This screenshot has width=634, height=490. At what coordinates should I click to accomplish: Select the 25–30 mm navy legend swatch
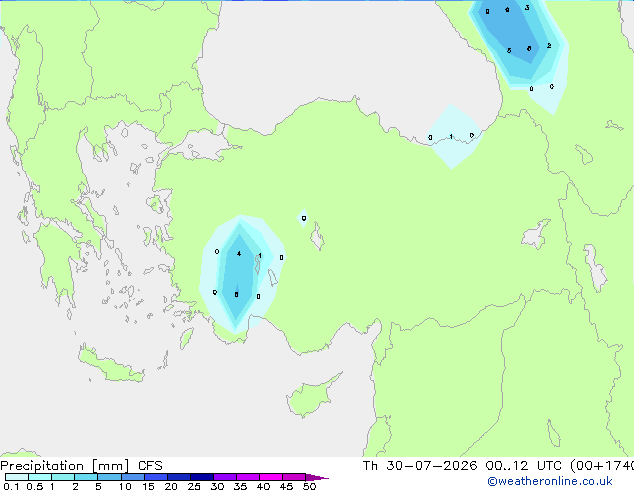pos(201,477)
